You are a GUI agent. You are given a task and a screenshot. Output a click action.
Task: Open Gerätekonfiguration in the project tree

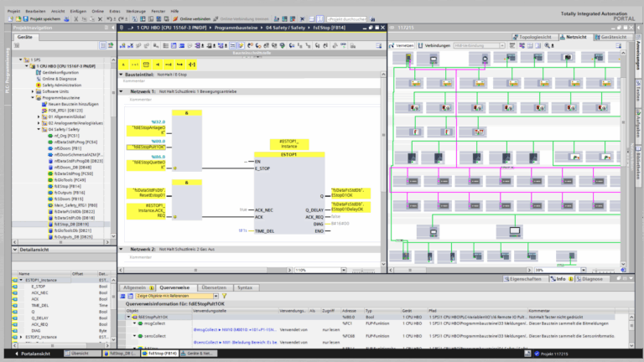pyautogui.click(x=62, y=72)
